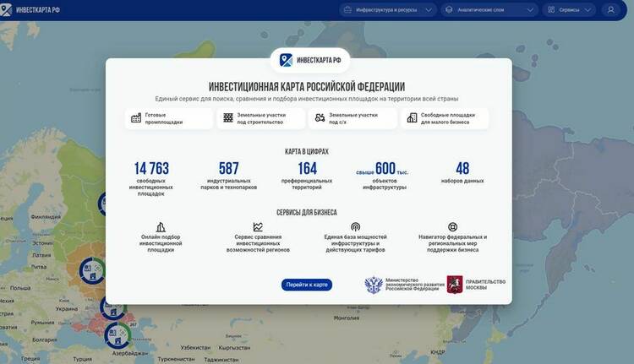This screenshot has height=364, width=634.
Task: Click the factory icon of Готовые промплощадки
Action: click(x=136, y=118)
